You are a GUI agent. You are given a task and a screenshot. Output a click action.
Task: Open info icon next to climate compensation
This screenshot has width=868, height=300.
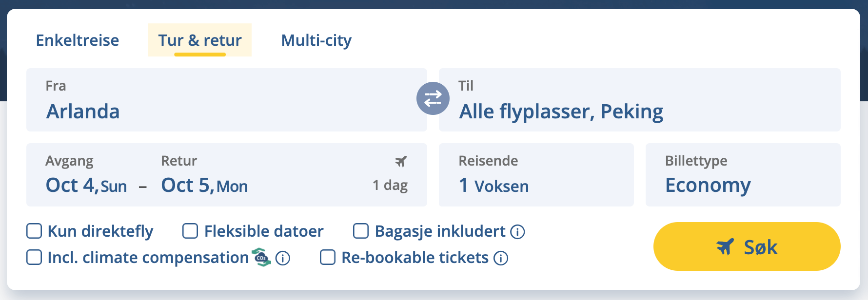click(x=282, y=259)
